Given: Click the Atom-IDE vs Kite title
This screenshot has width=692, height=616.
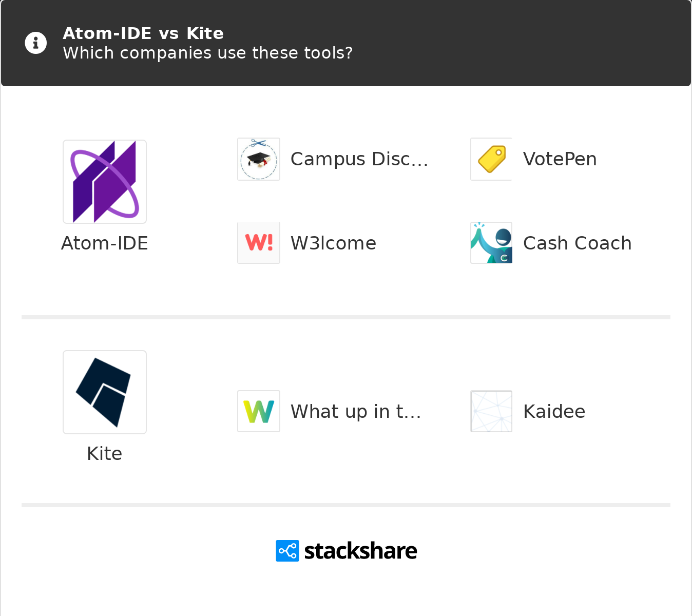Looking at the screenshot, I should (143, 33).
